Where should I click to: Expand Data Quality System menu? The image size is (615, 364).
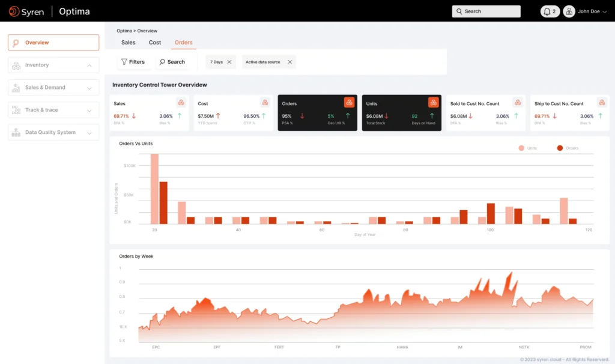89,133
